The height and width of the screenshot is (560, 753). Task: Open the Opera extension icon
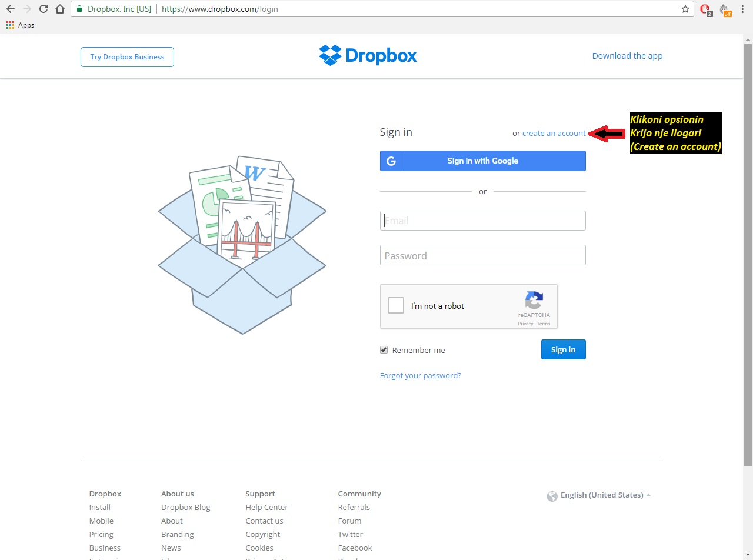[705, 9]
